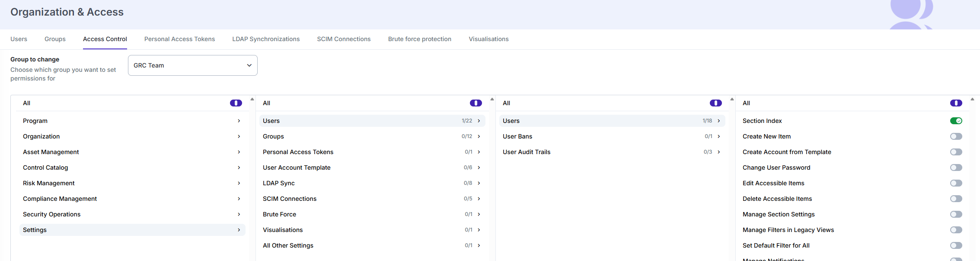This screenshot has height=261, width=980.
Task: Expand Groups permissions in second column
Action: (372, 136)
